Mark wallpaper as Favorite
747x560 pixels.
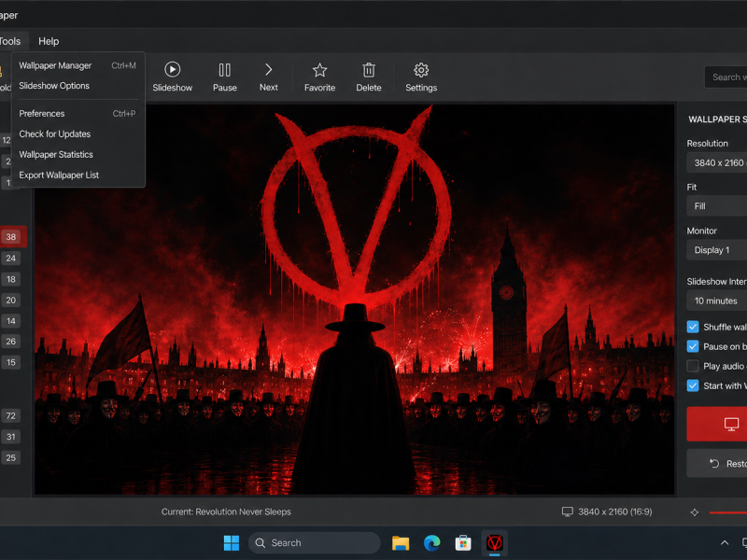click(319, 77)
